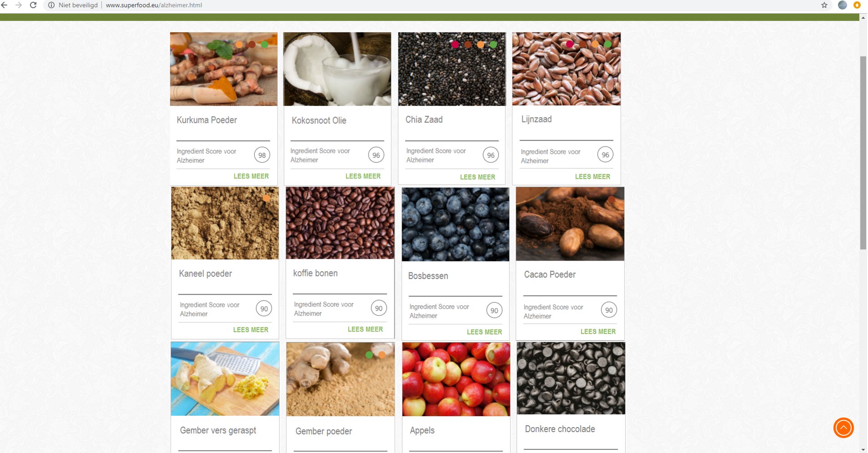The height and width of the screenshot is (453, 868).
Task: Click the orange extension icon in toolbar
Action: [x=857, y=5]
